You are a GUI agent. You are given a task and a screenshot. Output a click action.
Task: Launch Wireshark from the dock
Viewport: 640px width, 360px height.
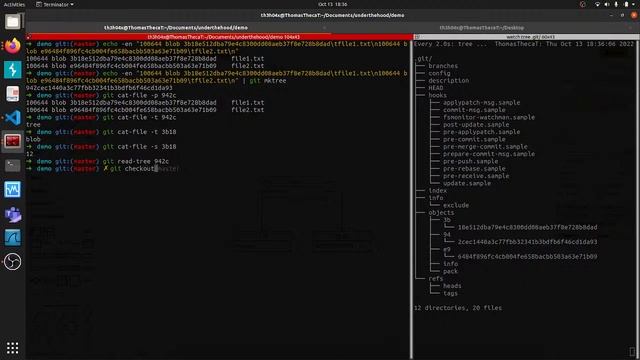point(13,238)
